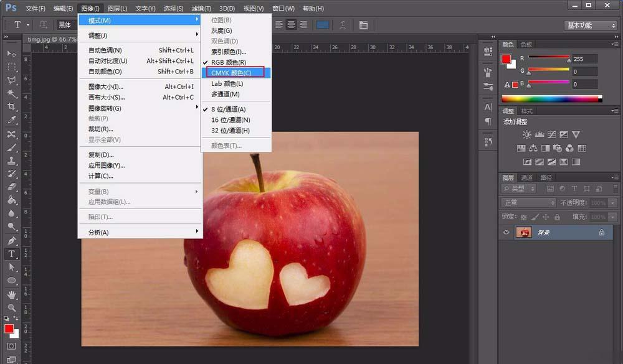This screenshot has width=623, height=364.
Task: Select the Crop tool in the toolbox
Action: tap(11, 107)
